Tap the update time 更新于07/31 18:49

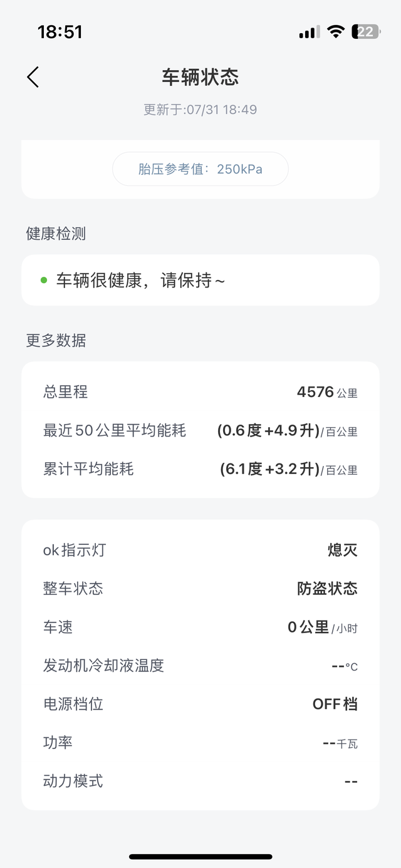tap(200, 109)
